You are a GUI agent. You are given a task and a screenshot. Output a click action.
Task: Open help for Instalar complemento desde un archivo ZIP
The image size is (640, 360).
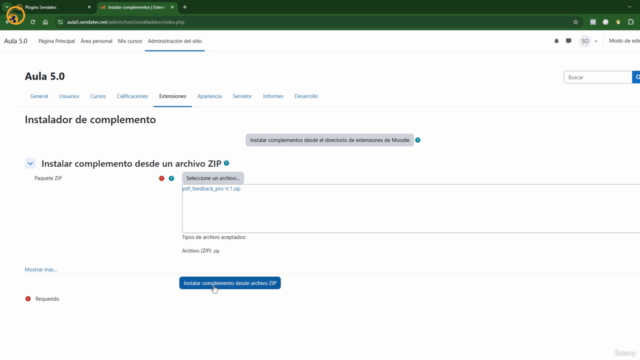[227, 163]
